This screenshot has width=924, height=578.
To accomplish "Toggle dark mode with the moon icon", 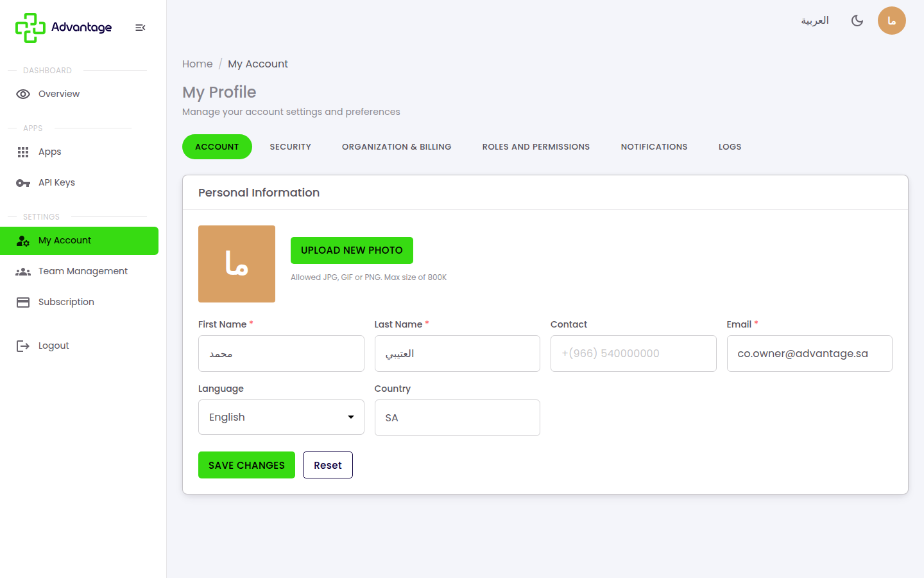I will tap(857, 21).
